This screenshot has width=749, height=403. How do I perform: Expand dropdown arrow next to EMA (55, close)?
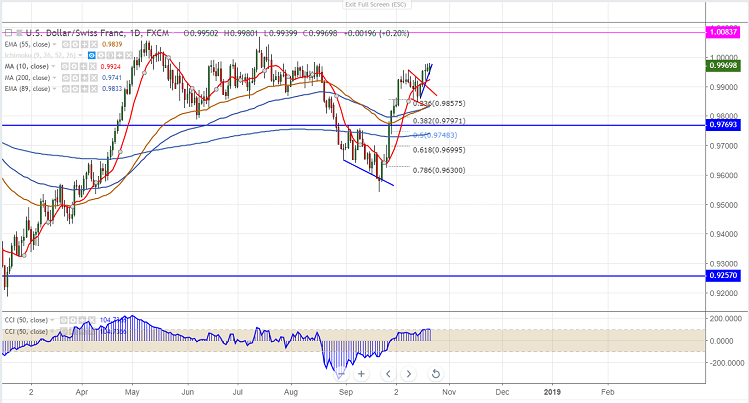[x=54, y=44]
